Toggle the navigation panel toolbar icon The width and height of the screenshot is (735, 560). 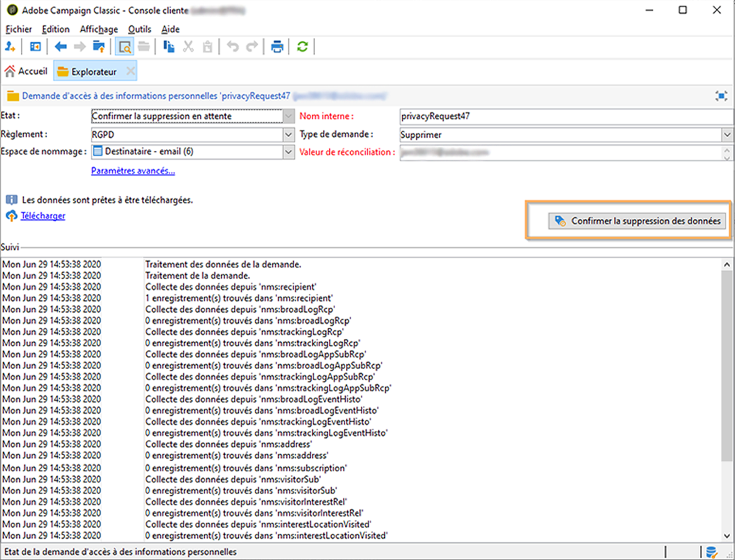point(35,47)
